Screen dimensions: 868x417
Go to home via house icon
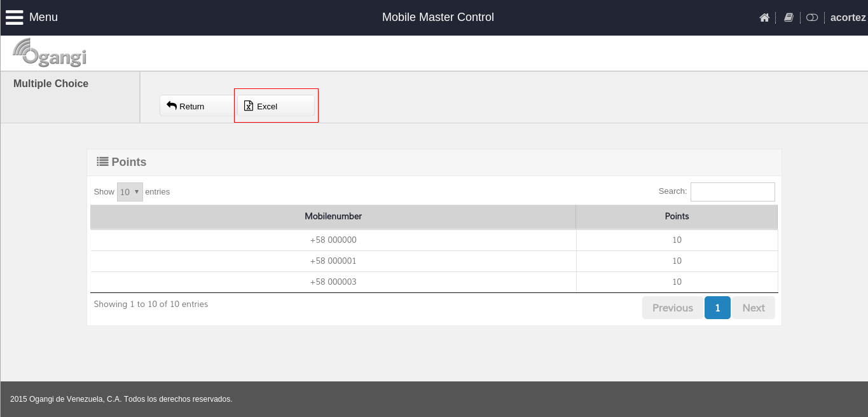[x=764, y=18]
